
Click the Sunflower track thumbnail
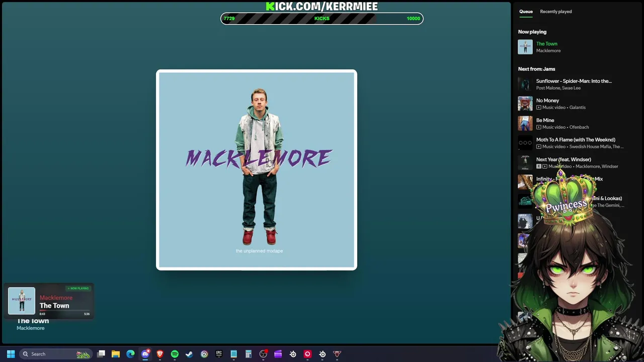pyautogui.click(x=525, y=84)
